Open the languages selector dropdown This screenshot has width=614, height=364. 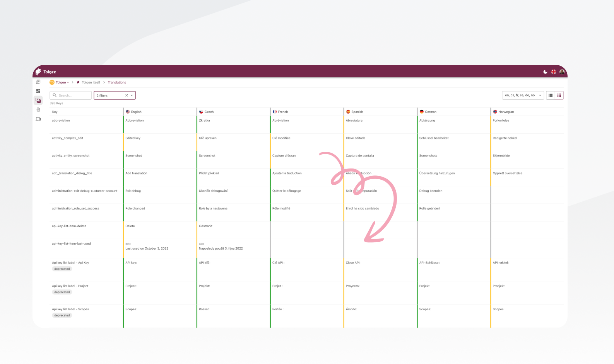[523, 95]
